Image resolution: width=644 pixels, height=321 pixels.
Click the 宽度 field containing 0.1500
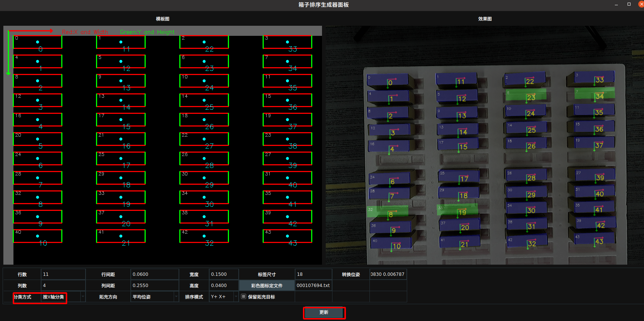click(x=224, y=274)
